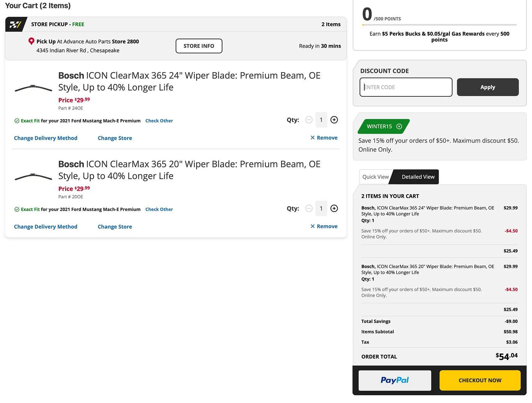
Task: Check Other vehicle fit for 24" blade
Action: pos(159,121)
